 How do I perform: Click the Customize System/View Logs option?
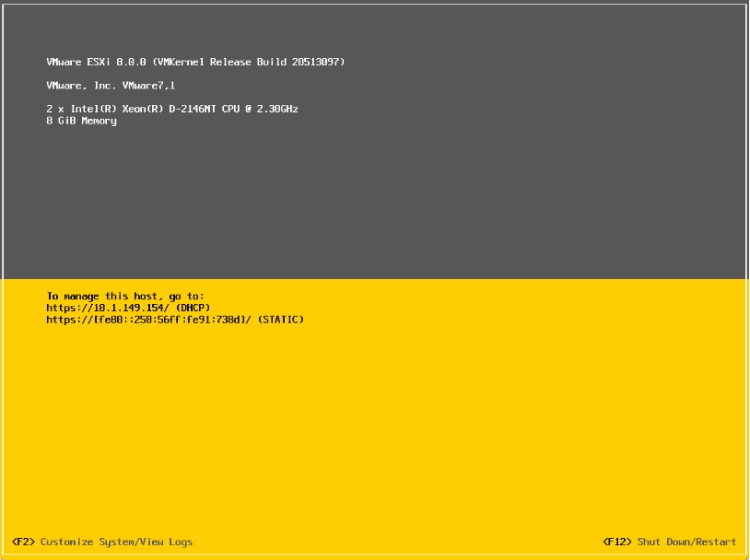116,542
